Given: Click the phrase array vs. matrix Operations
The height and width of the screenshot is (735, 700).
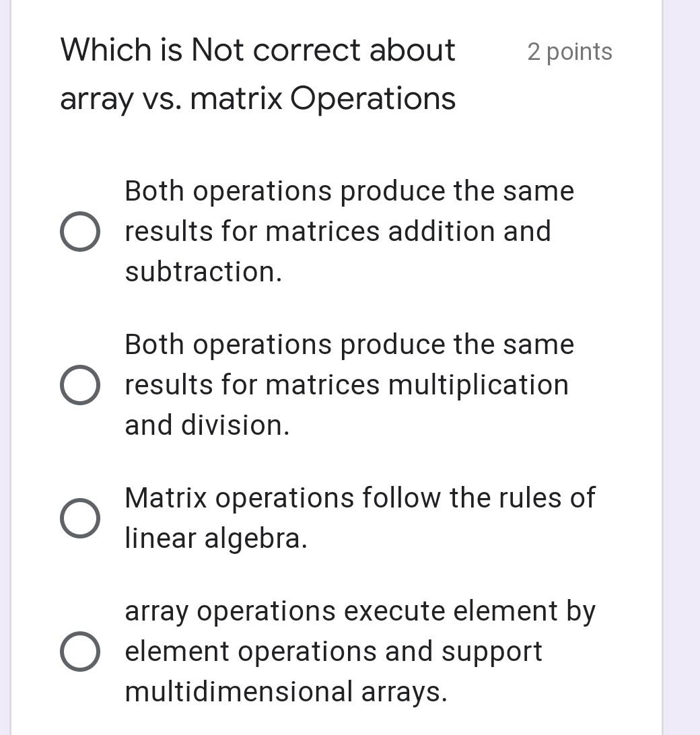Looking at the screenshot, I should (258, 98).
